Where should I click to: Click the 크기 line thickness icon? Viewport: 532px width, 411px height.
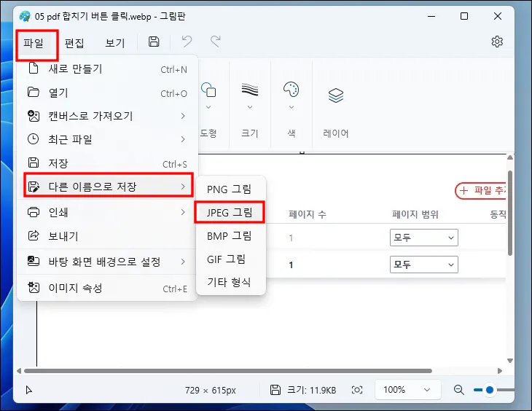click(250, 90)
